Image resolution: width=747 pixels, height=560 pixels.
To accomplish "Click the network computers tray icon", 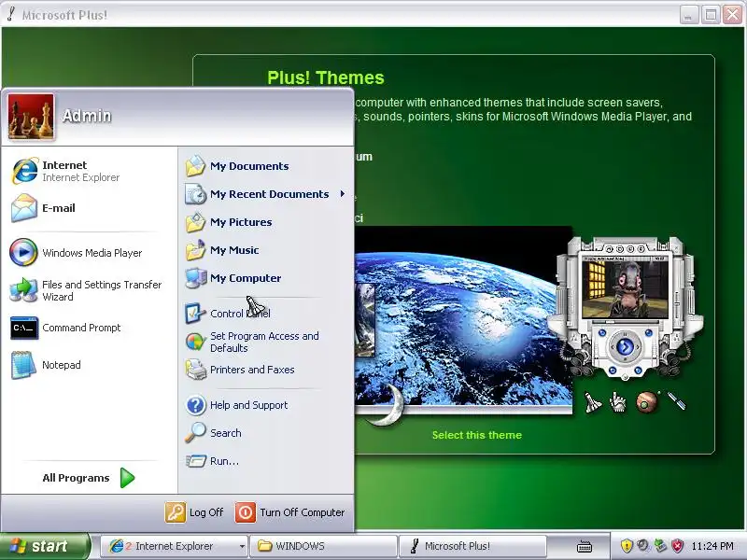I will [x=660, y=546].
